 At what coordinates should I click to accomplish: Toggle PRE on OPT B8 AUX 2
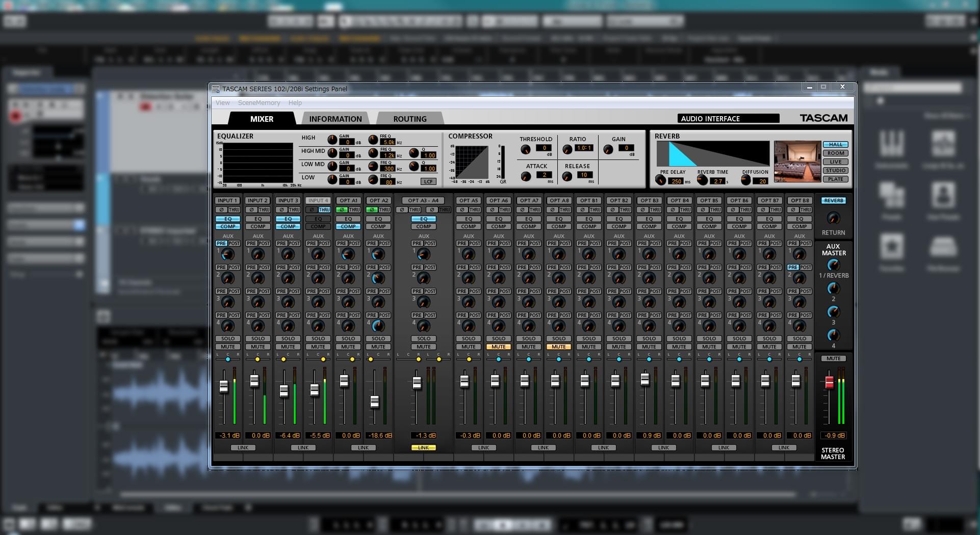coord(793,267)
